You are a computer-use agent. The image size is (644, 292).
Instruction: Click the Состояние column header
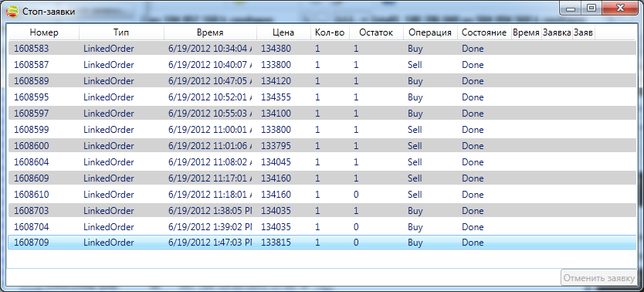[x=484, y=32]
